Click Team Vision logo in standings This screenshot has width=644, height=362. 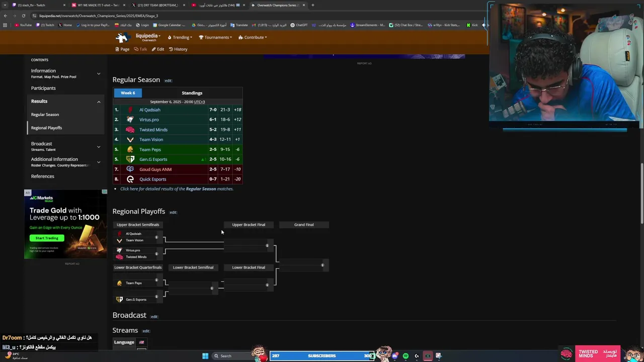coord(130,139)
